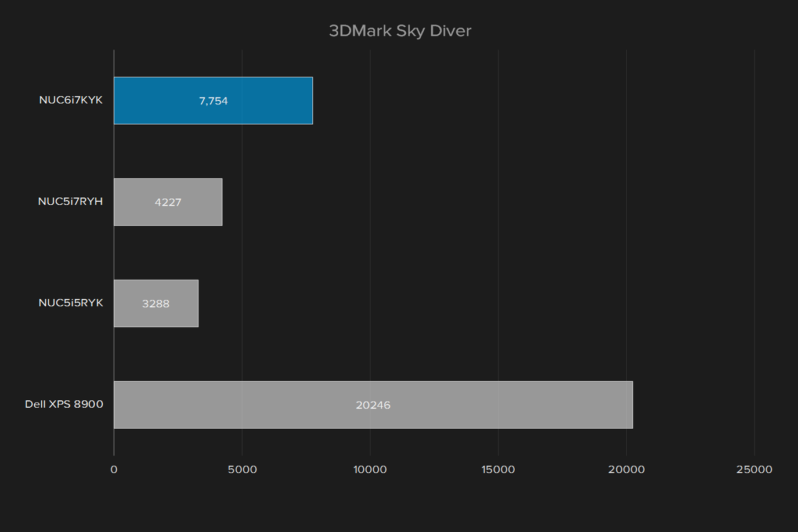
Task: Click the 10000 x-axis tick label
Action: (x=370, y=469)
